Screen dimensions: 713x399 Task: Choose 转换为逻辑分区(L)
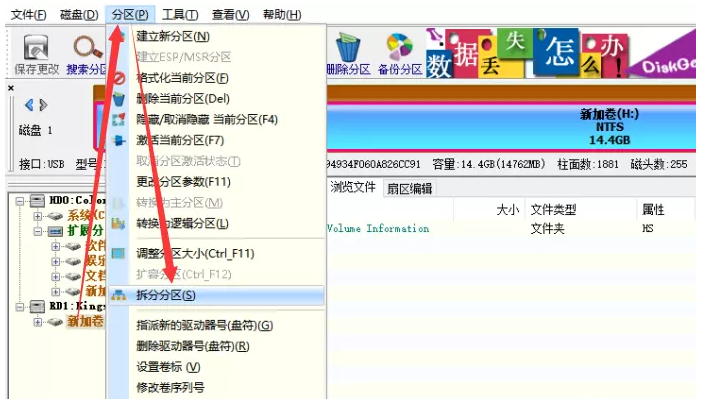point(217,223)
